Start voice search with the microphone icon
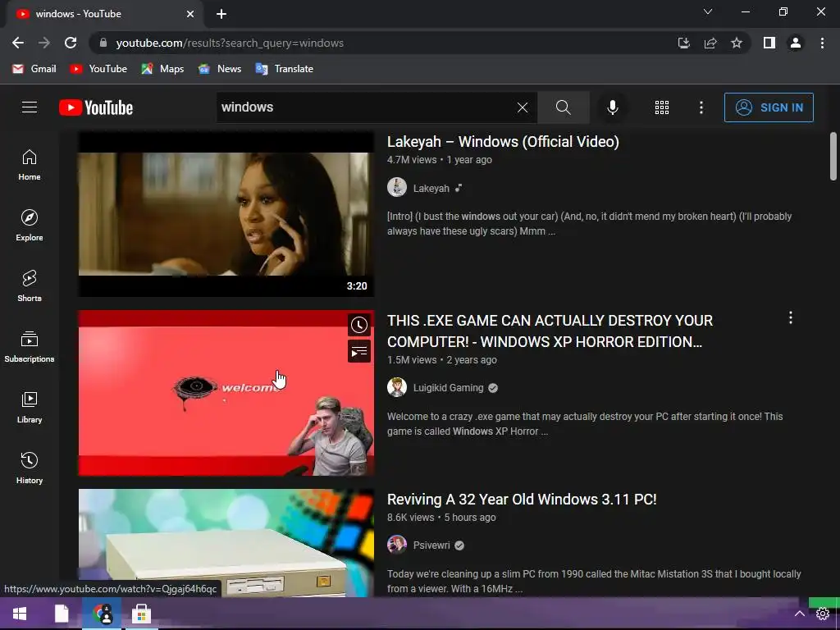Image resolution: width=840 pixels, height=630 pixels. click(612, 107)
